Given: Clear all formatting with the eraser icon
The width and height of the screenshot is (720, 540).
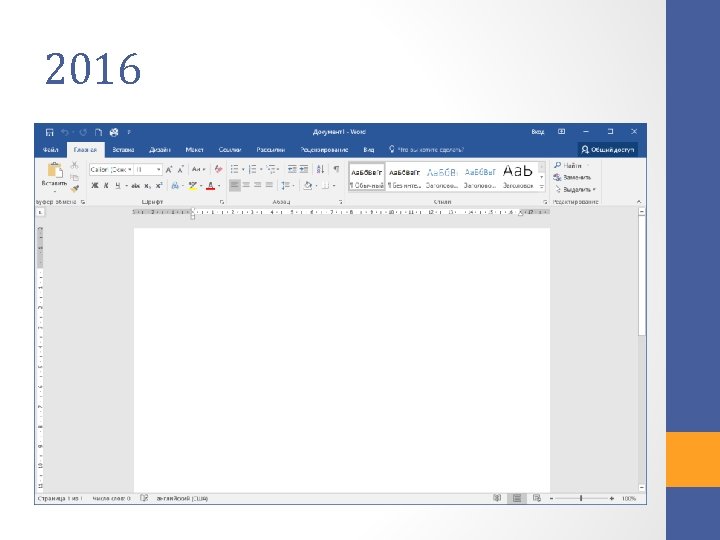Looking at the screenshot, I should point(219,169).
